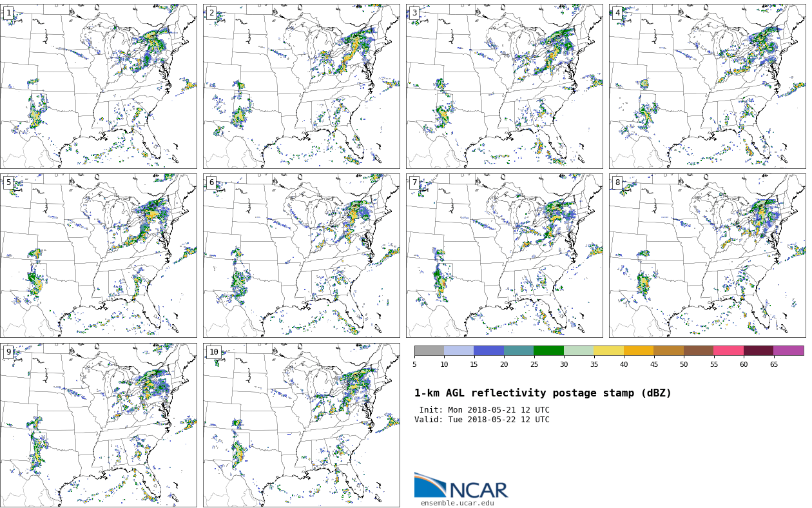This screenshot has width=812, height=508.
Task: Click the NCAR logo
Action: coord(461,486)
